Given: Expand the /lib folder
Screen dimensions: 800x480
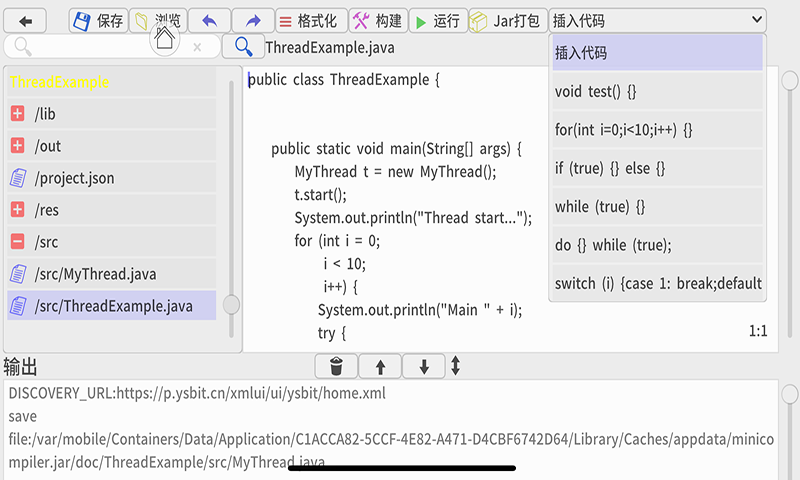Looking at the screenshot, I should click(x=18, y=114).
